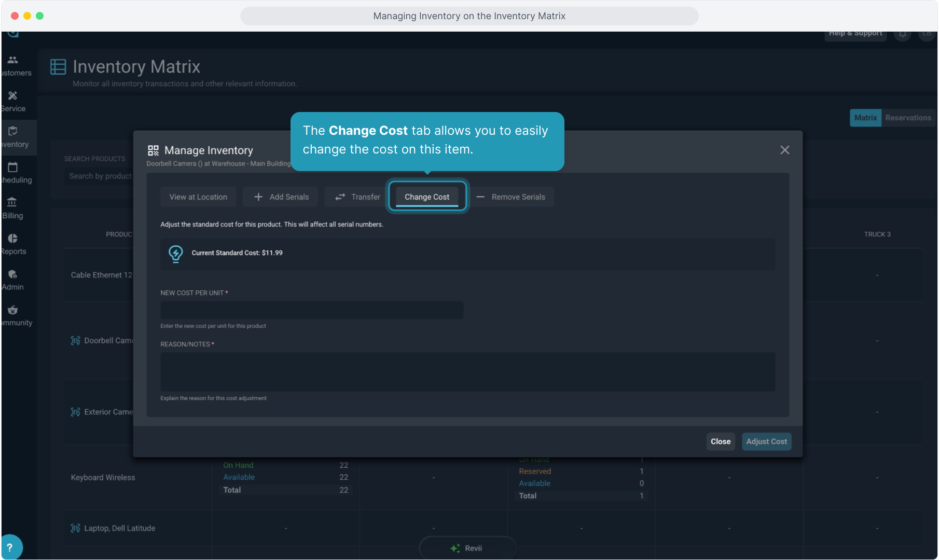Toggle to the Reservations view
Screen dimensions: 939x560
point(908,118)
